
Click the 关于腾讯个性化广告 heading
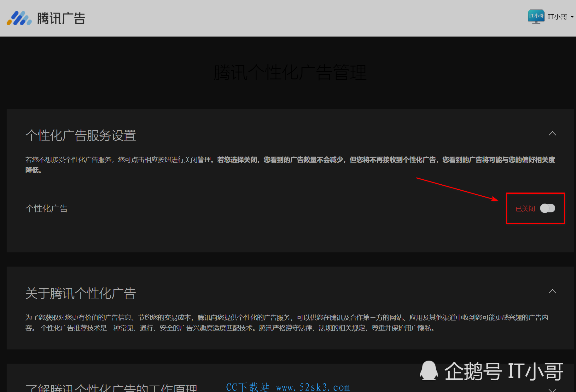[x=81, y=293]
